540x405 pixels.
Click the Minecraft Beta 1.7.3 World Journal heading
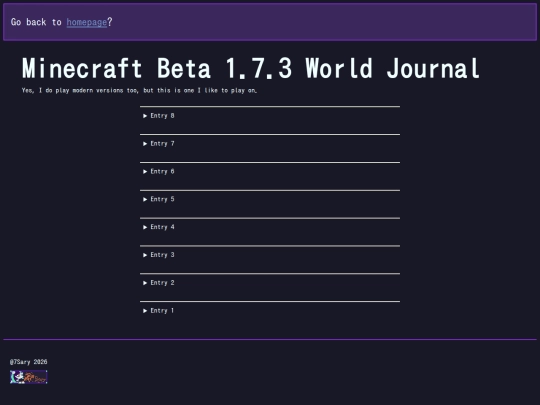click(251, 68)
